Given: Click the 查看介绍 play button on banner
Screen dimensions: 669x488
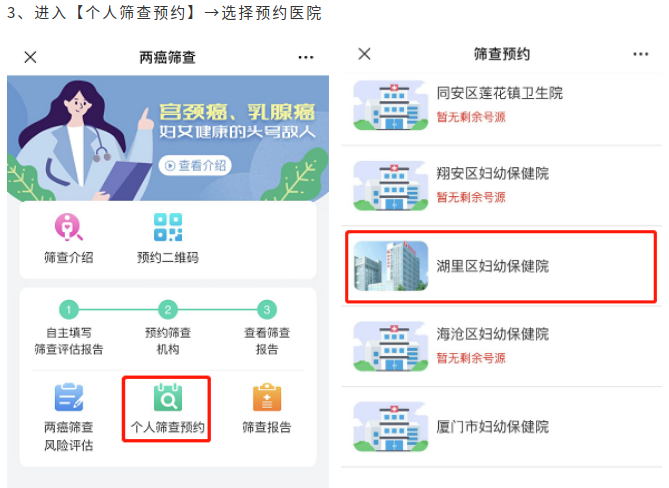Looking at the screenshot, I should pos(195,166).
